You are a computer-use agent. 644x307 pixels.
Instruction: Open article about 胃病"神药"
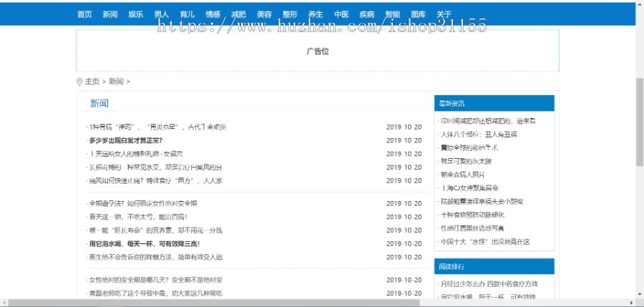[x=157, y=127]
